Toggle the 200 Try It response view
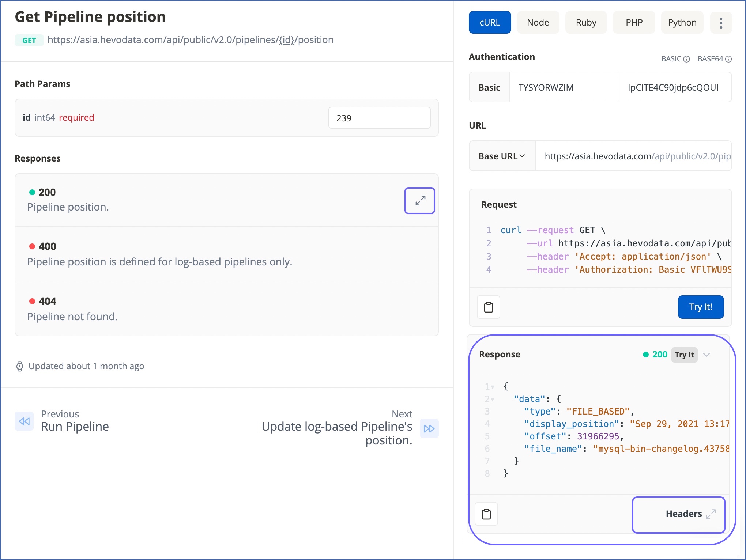Image resolution: width=746 pixels, height=560 pixels. pyautogui.click(x=684, y=354)
